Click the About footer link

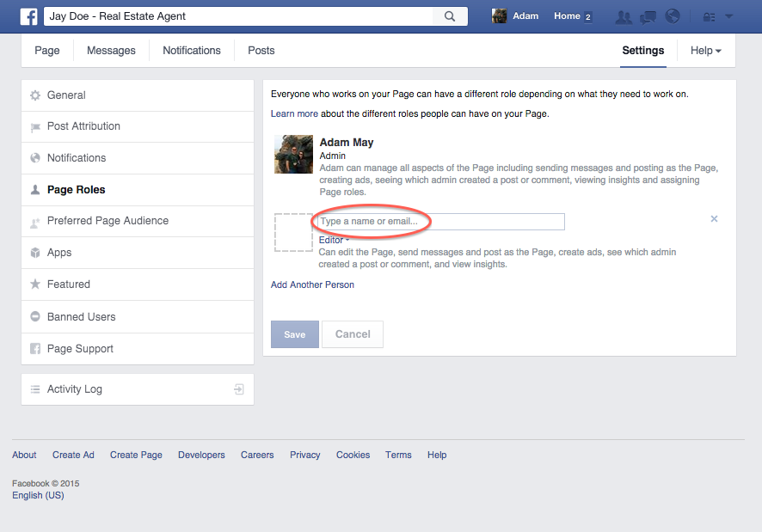tap(24, 455)
